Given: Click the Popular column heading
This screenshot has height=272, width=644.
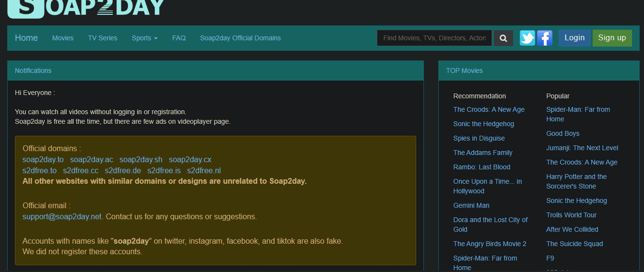Looking at the screenshot, I should (x=558, y=96).
